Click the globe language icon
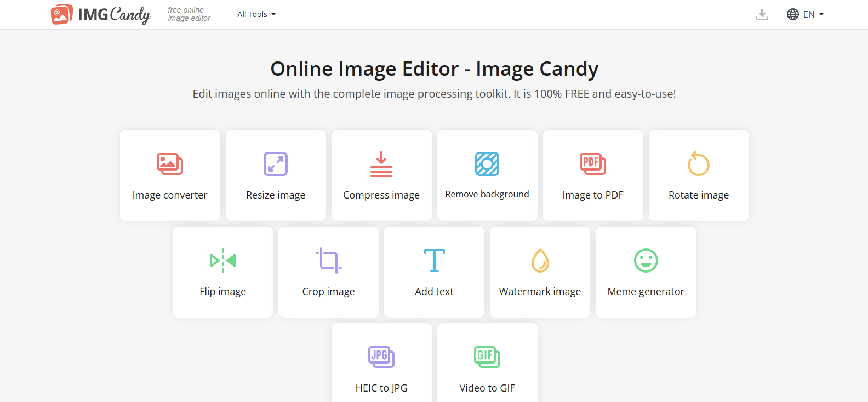Image resolution: width=868 pixels, height=402 pixels. coord(793,14)
